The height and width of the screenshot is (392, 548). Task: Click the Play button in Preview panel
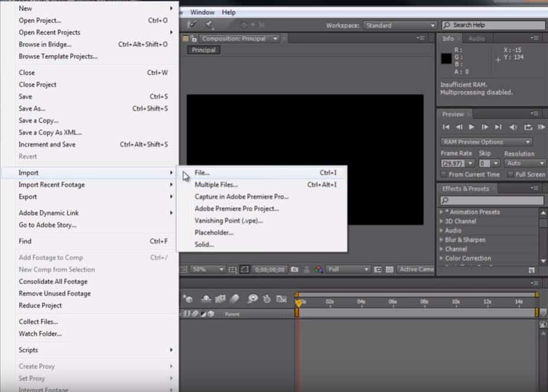472,127
